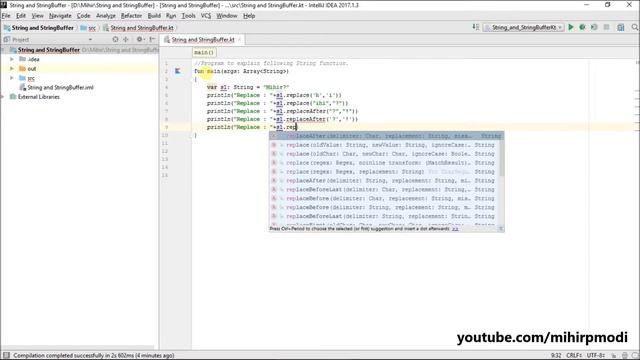Choose replaceBefore(delimiter: String) suggestion
The height and width of the screenshot is (360, 640).
[384, 207]
